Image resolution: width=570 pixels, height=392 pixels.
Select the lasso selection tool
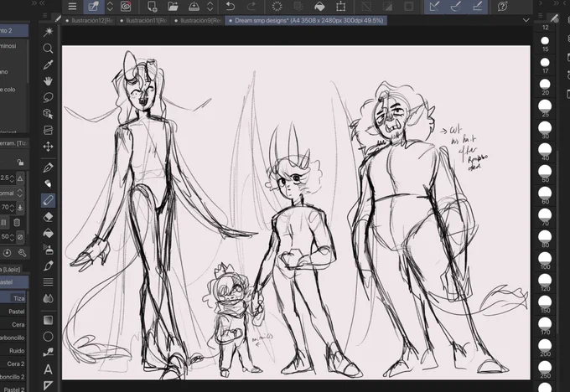coord(48,97)
